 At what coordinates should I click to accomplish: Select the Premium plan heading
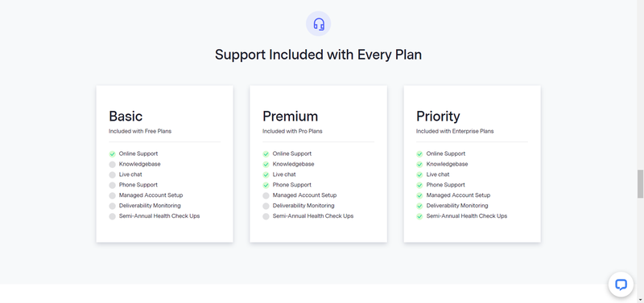291,116
